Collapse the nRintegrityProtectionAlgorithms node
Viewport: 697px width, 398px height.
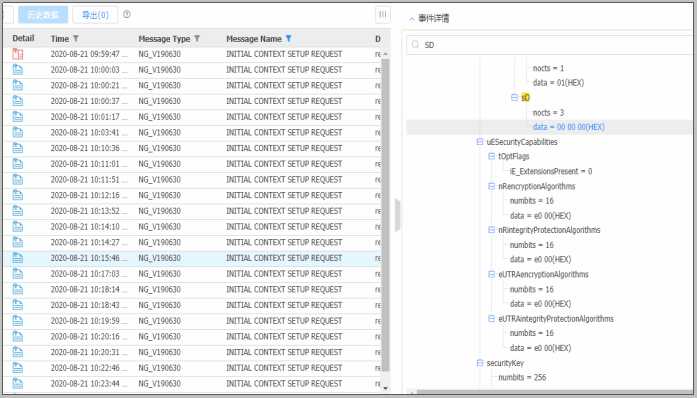pyautogui.click(x=491, y=229)
